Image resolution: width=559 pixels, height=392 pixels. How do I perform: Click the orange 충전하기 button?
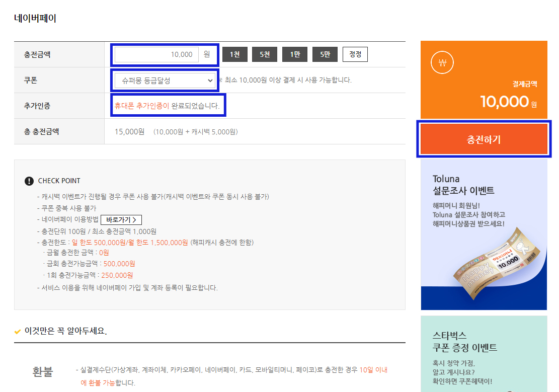[484, 139]
